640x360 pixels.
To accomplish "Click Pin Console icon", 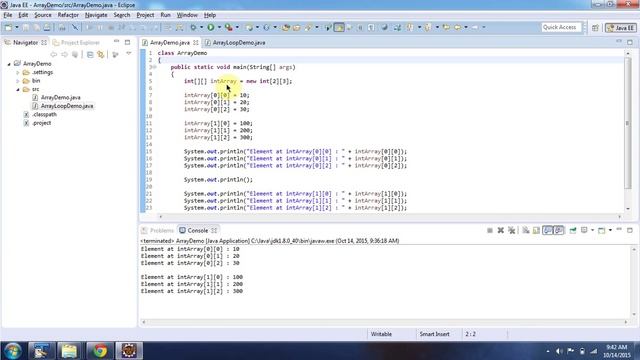I will [573, 231].
